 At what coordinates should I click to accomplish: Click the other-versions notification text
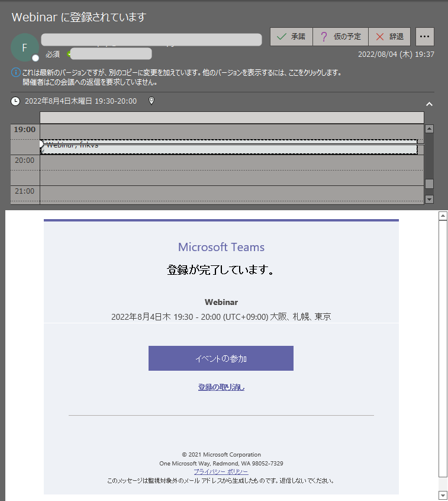(x=182, y=73)
